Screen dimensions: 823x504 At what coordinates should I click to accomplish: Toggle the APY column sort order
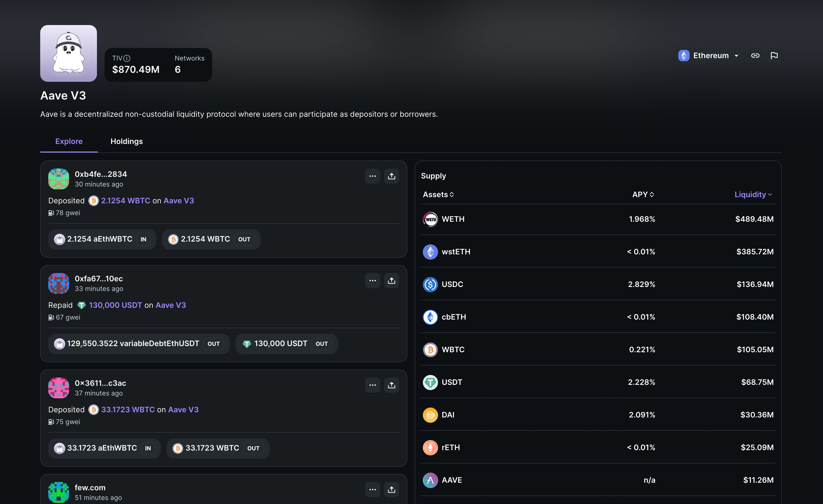point(652,194)
